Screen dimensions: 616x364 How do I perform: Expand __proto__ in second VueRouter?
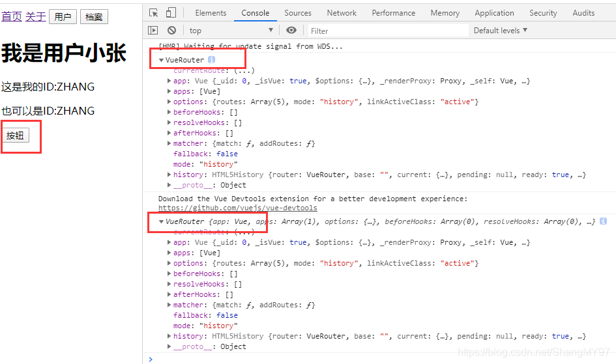tap(169, 346)
